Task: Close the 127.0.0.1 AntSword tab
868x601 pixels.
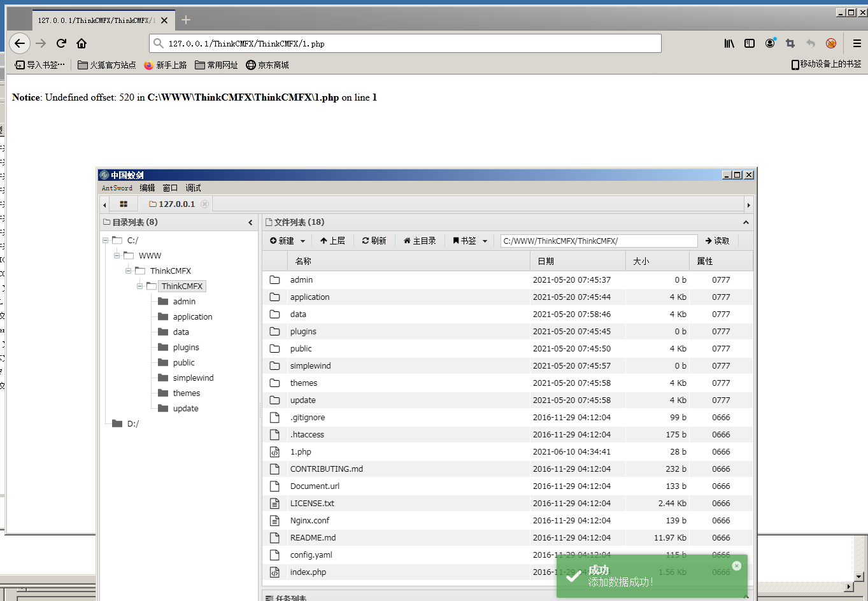Action: pyautogui.click(x=204, y=204)
